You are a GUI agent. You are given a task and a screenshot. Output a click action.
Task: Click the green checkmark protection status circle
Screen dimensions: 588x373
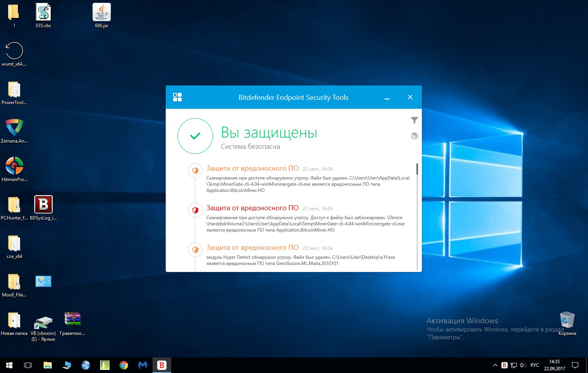point(195,136)
